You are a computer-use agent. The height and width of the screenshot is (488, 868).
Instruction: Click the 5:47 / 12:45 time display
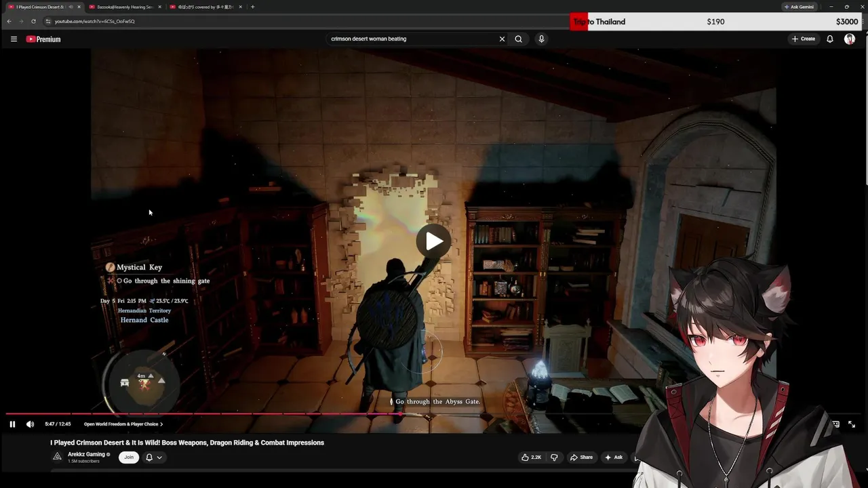[58, 424]
